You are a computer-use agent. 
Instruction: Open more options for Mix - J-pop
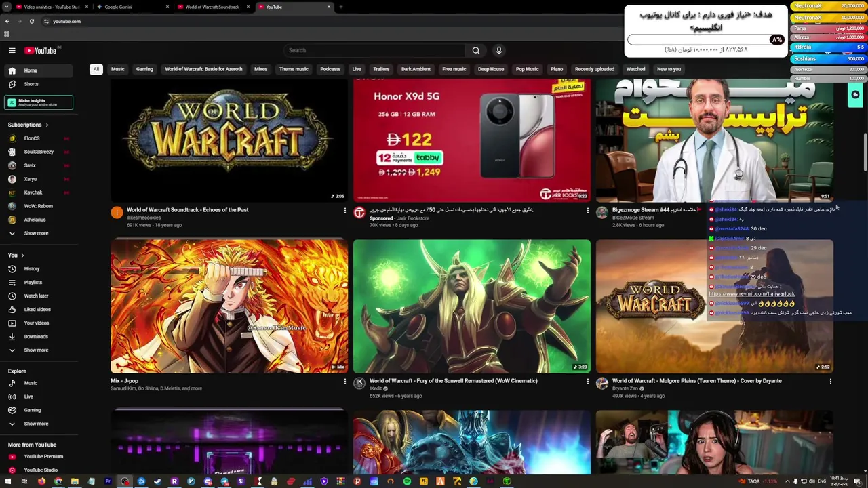click(344, 382)
